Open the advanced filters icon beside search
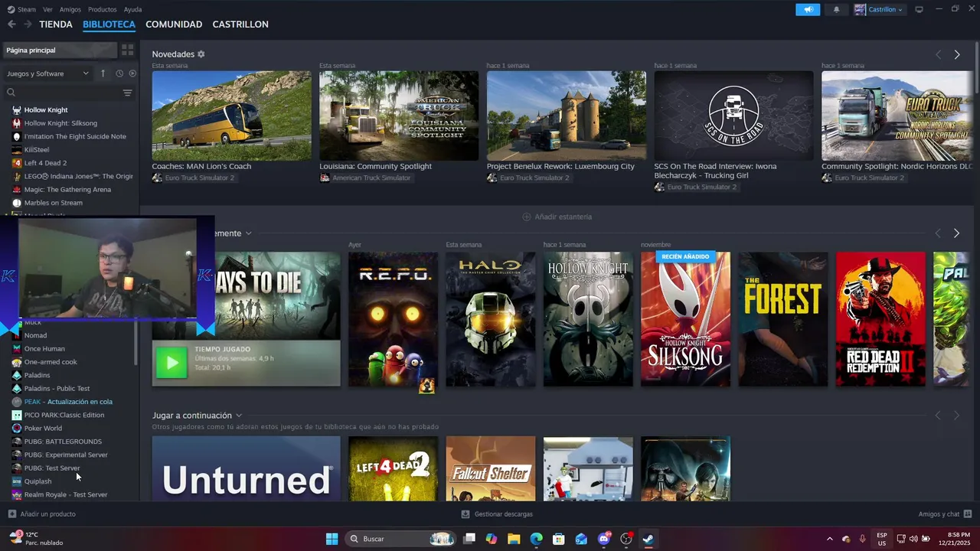 coord(128,93)
